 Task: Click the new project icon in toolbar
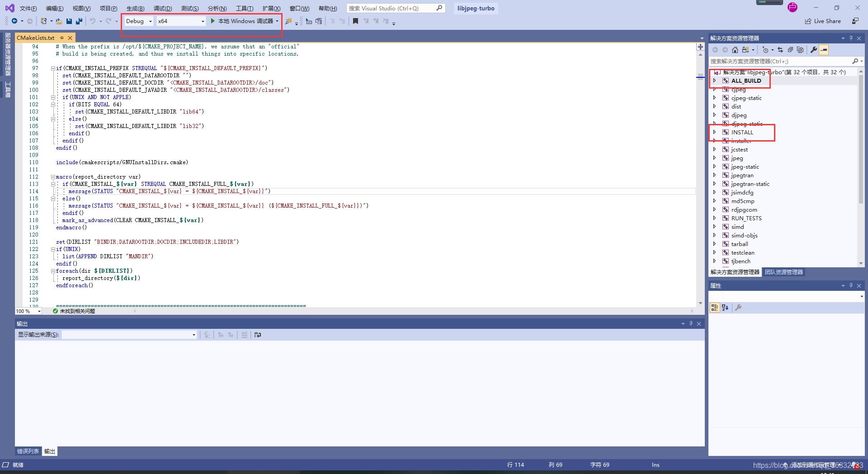44,21
